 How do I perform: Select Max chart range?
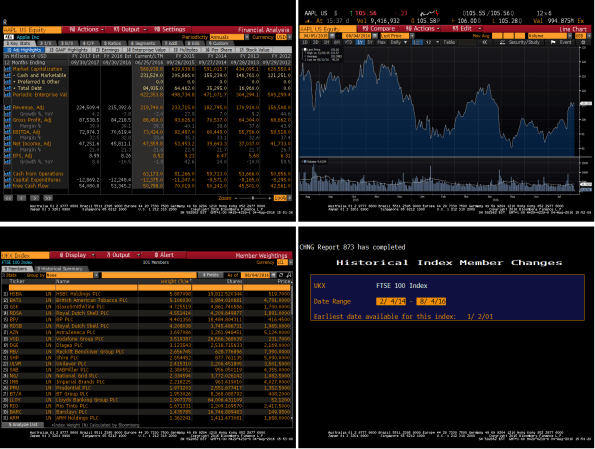(382, 42)
